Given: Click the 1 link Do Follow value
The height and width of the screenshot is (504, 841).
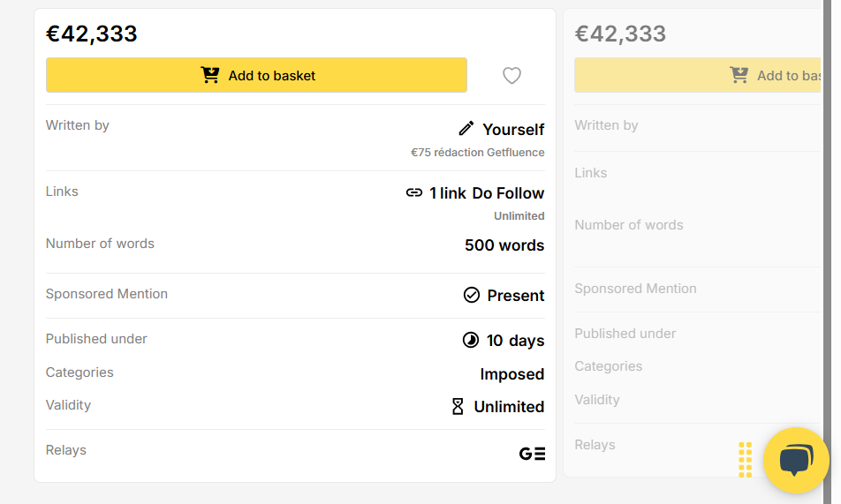Looking at the screenshot, I should pyautogui.click(x=487, y=193).
